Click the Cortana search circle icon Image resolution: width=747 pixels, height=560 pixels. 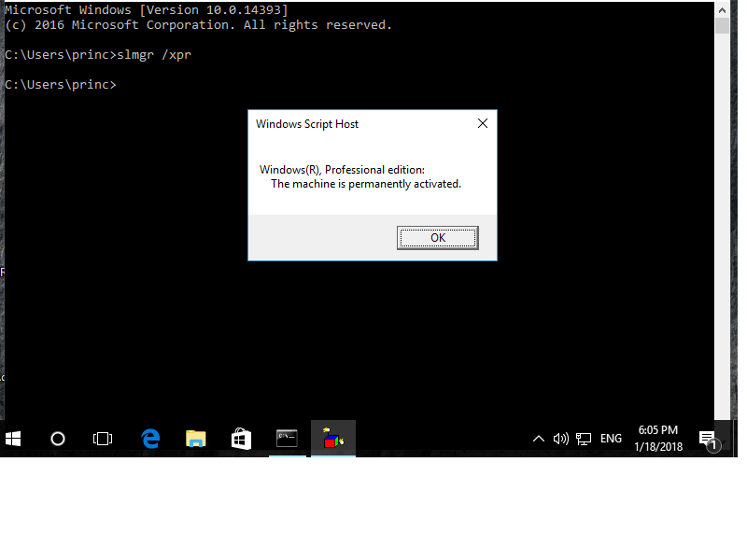pyautogui.click(x=58, y=439)
